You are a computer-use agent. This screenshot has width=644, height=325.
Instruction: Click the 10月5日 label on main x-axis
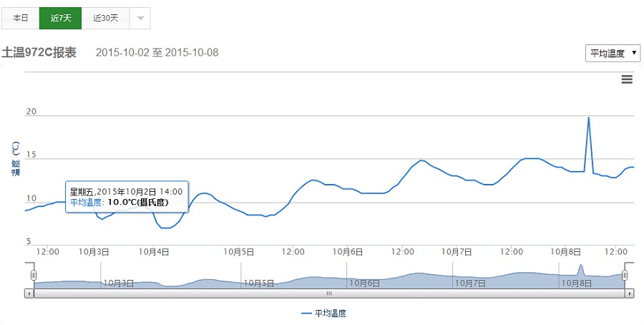pos(239,252)
